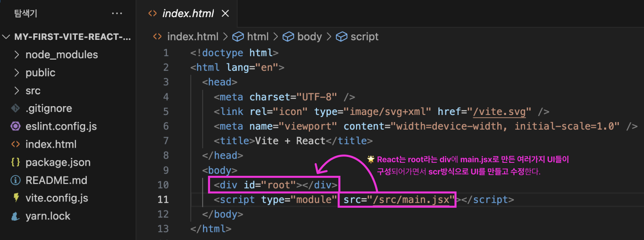
Task: Click the Vite + React title text
Action: coord(290,141)
